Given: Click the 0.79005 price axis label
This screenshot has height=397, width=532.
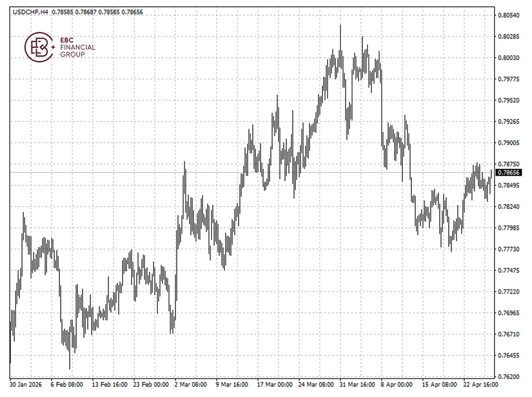Looking at the screenshot, I should 508,143.
